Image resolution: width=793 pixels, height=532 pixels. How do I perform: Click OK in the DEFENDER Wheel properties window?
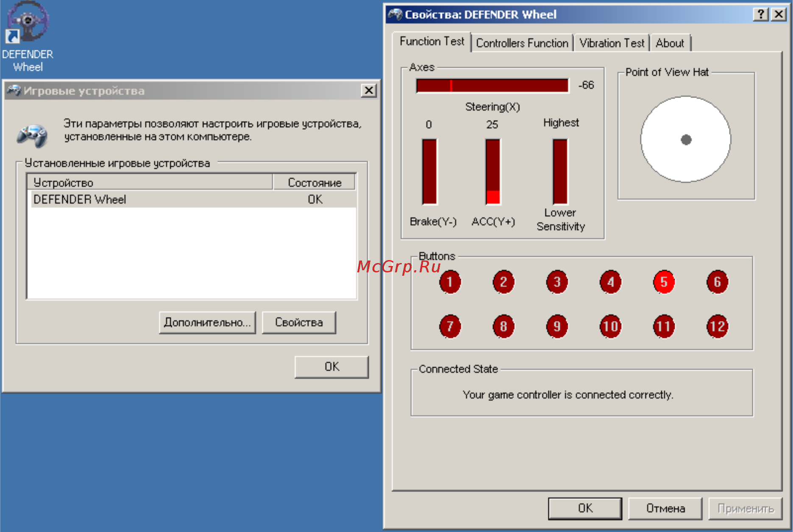click(x=585, y=508)
